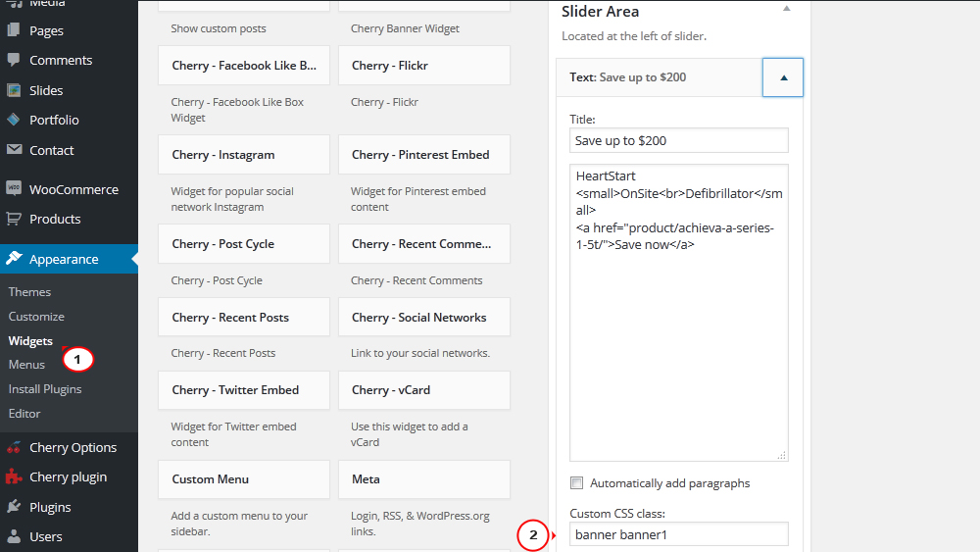
Task: Select Cherry - Twitter Embed widget
Action: pyautogui.click(x=244, y=390)
